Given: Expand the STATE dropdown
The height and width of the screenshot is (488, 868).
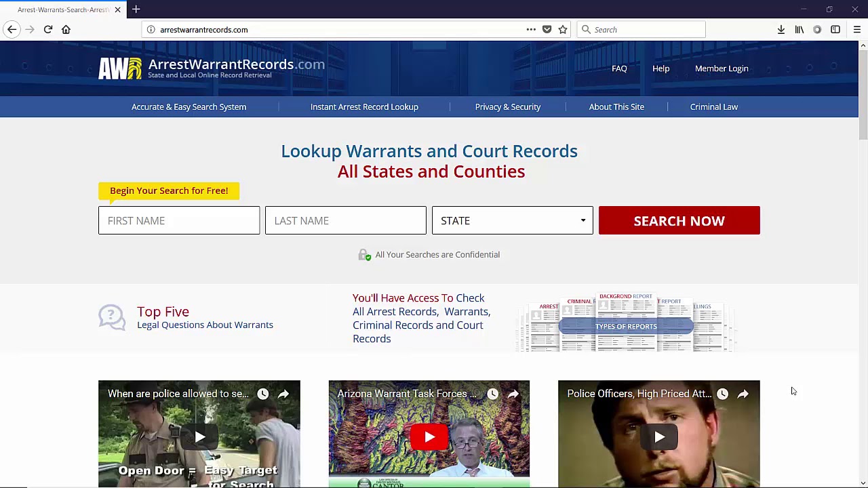Looking at the screenshot, I should coord(513,220).
